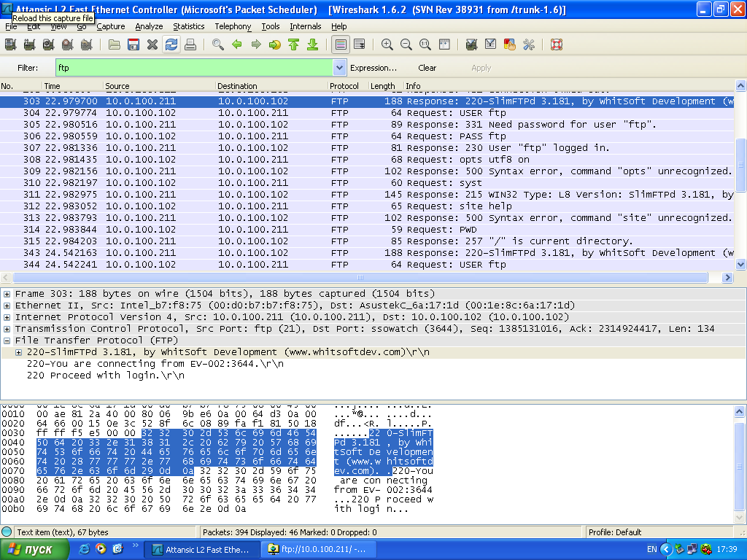Open a capture file folder icon

[115, 44]
